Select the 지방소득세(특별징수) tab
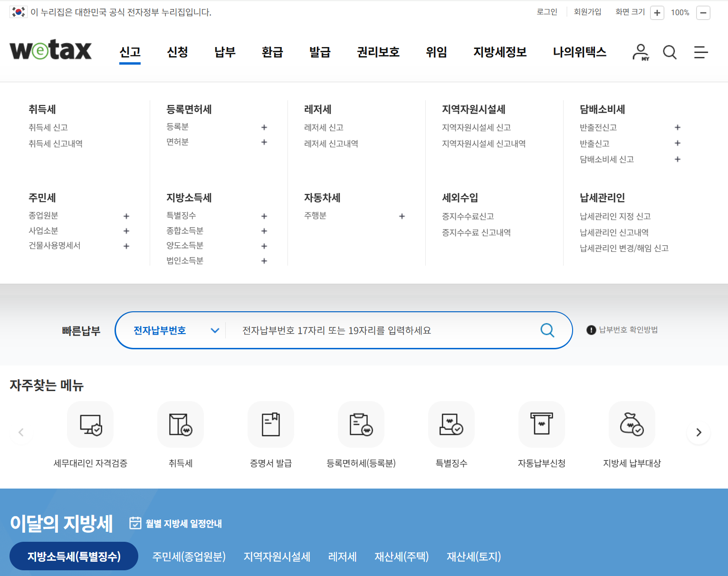 (73, 556)
